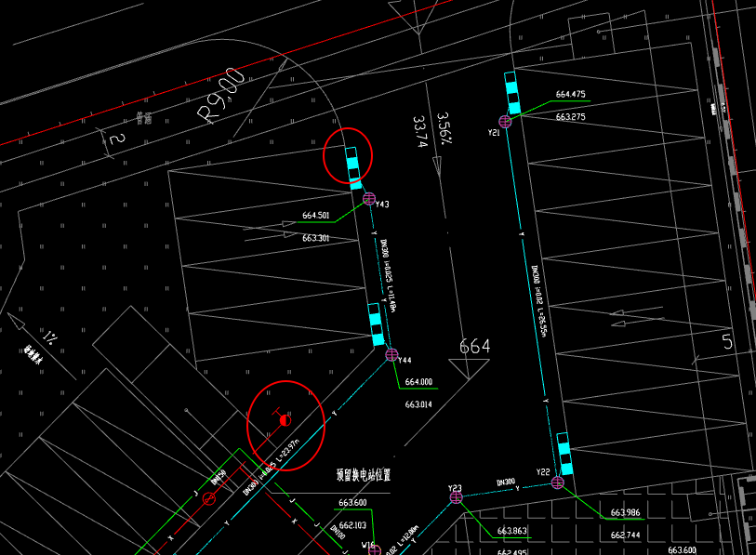Select the cyan rain inlet beside Y21
The image size is (756, 555).
pos(512,93)
